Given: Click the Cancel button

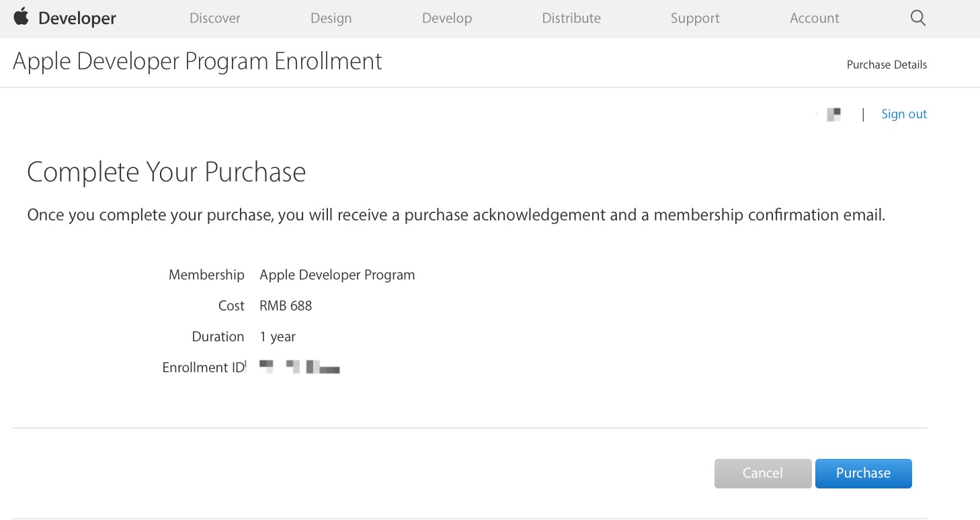Looking at the screenshot, I should point(763,473).
